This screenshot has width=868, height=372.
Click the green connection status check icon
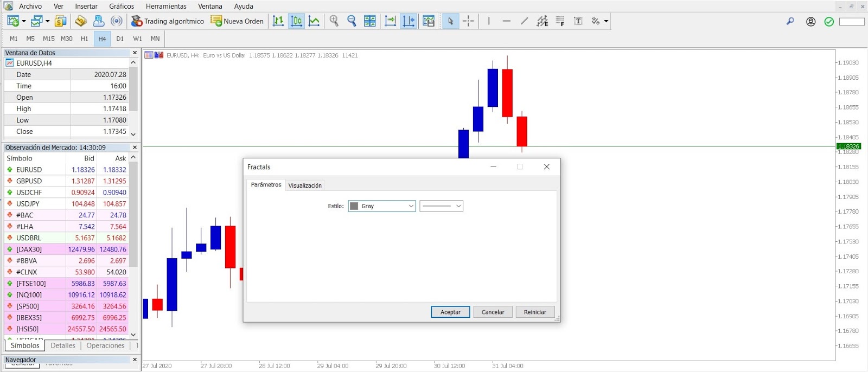829,22
